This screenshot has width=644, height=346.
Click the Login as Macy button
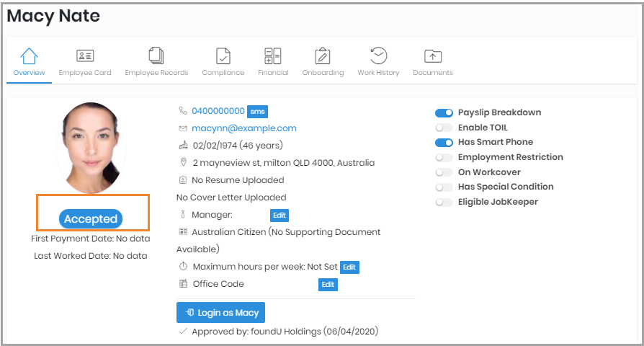pyautogui.click(x=220, y=312)
